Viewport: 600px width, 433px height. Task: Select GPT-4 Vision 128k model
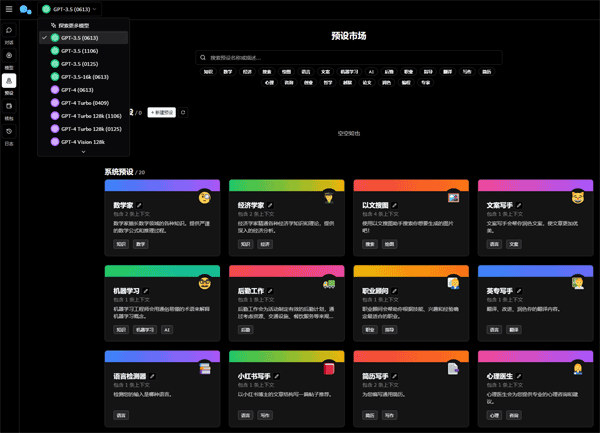(x=83, y=142)
